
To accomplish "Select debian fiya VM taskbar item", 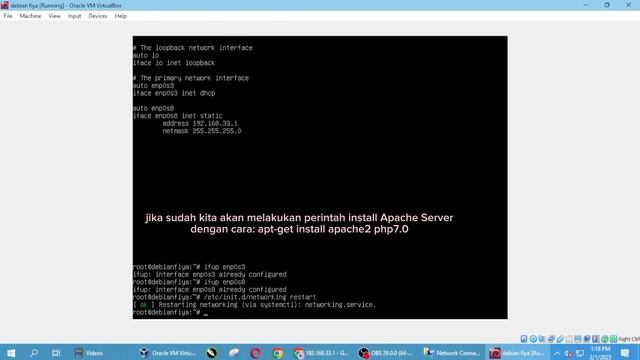I will pos(517,353).
